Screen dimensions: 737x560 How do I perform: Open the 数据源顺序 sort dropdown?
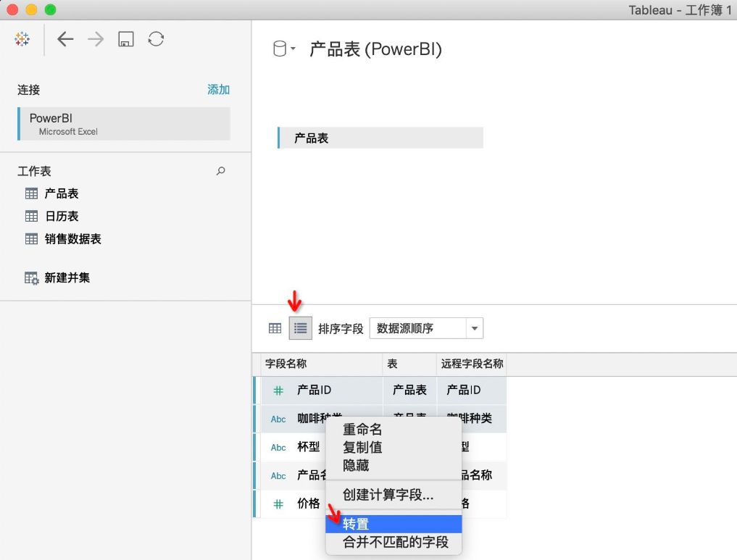coord(426,327)
